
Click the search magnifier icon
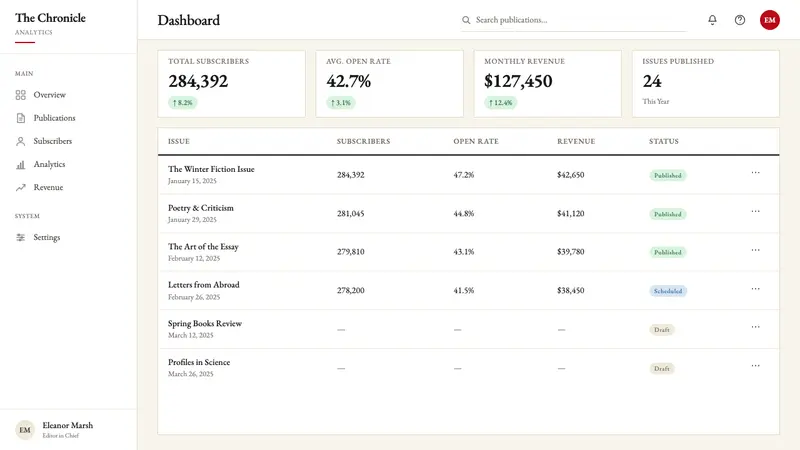click(466, 20)
